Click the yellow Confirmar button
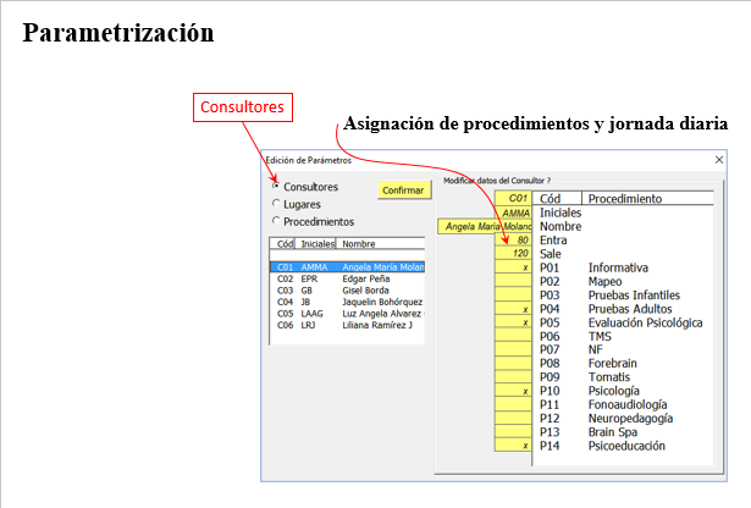The height and width of the screenshot is (508, 751). (x=404, y=190)
